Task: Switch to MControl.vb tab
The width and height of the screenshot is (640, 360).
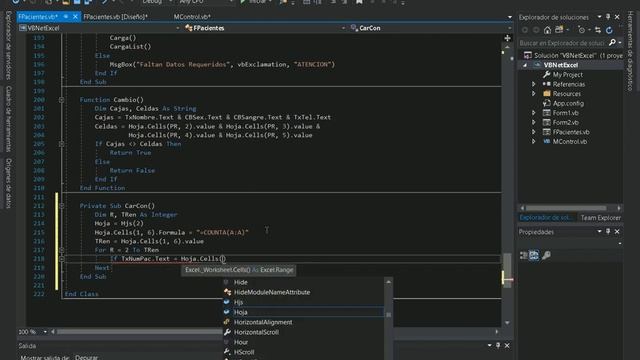Action: [192, 17]
